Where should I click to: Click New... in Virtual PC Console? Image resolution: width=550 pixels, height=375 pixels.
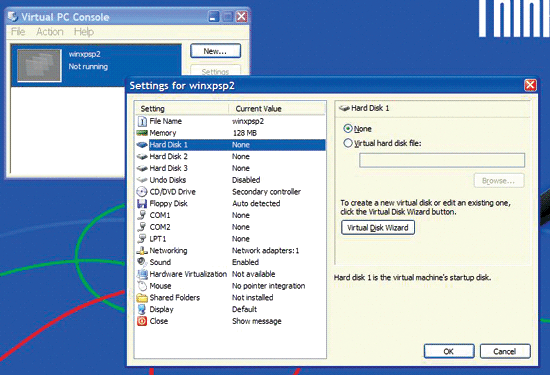coord(215,51)
